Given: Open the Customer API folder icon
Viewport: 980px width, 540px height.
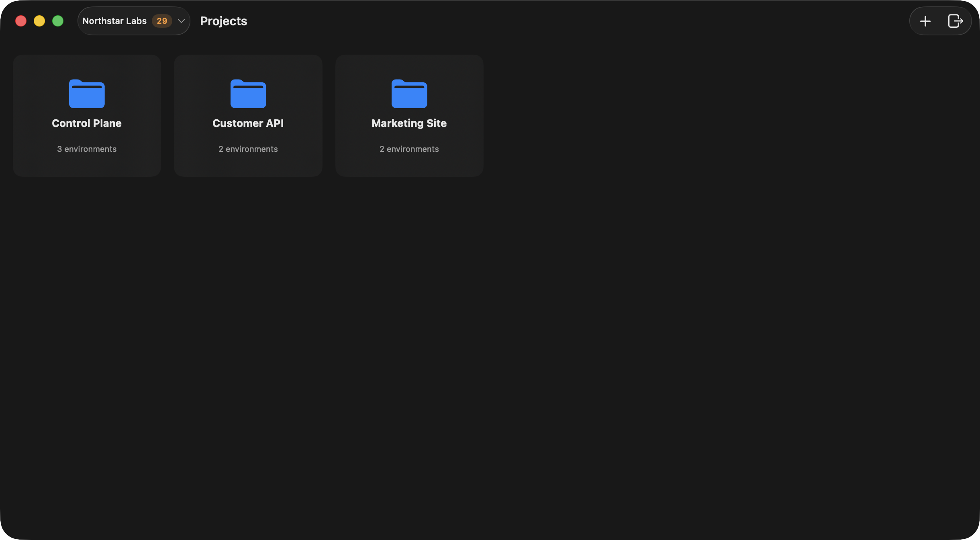Looking at the screenshot, I should pos(248,94).
